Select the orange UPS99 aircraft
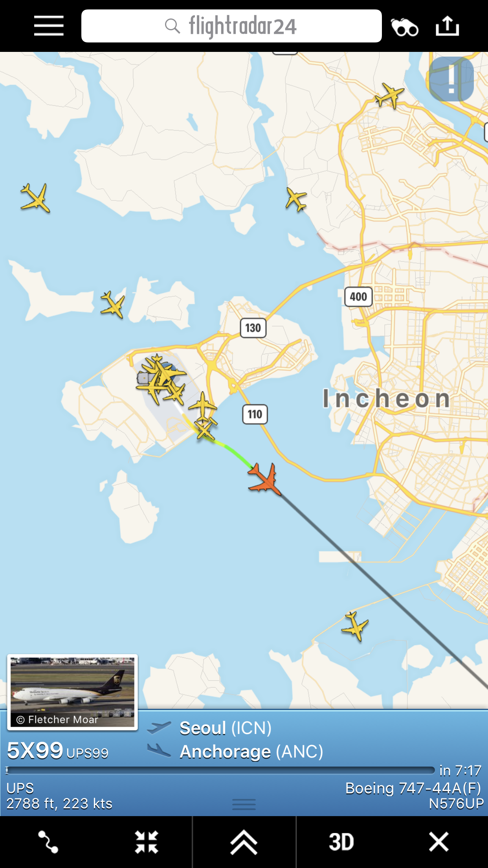 click(265, 479)
